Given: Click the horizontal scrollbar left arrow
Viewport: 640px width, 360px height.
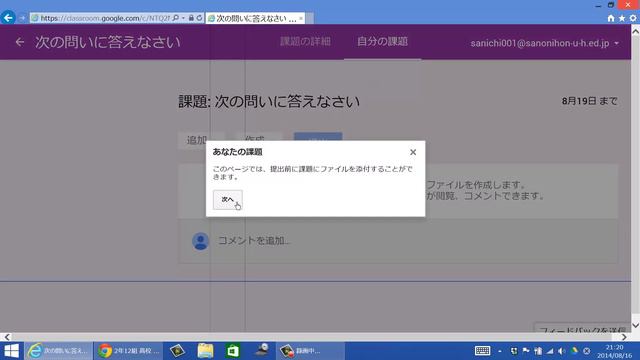Looking at the screenshot, I should (x=7, y=337).
